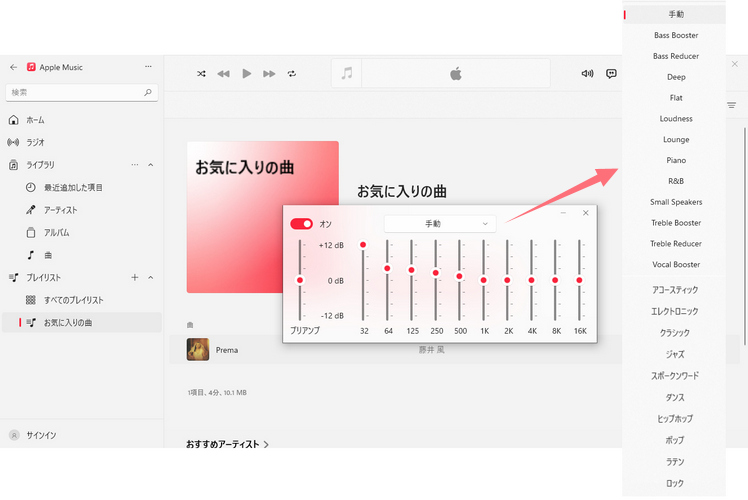The width and height of the screenshot is (748, 500).
Task: Click the お気に入りの曲 playlist cover art
Action: pos(262,217)
